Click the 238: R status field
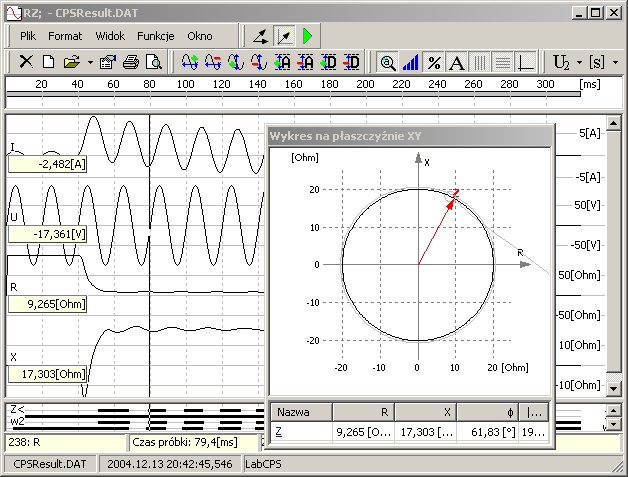This screenshot has width=628, height=477. (x=66, y=443)
